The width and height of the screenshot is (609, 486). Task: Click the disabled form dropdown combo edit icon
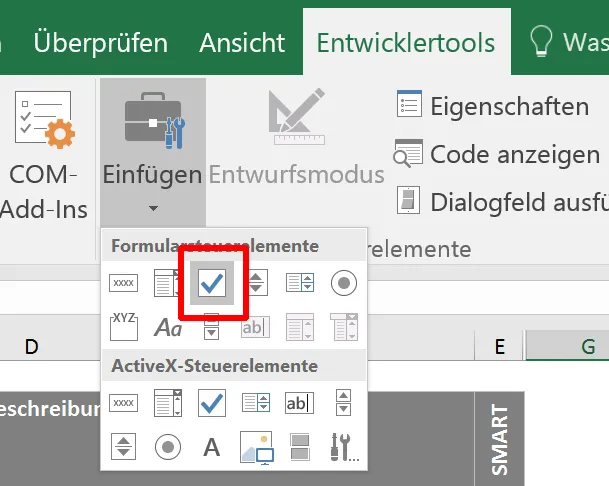click(344, 327)
